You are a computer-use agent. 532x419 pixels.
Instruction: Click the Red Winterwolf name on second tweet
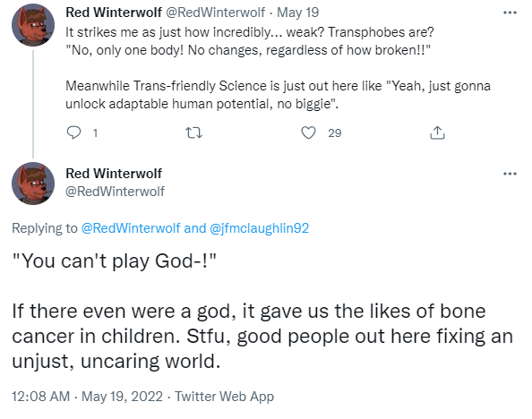click(114, 174)
